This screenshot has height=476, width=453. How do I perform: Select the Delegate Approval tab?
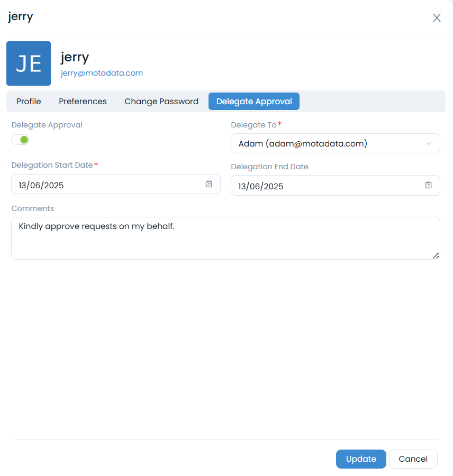pos(254,102)
